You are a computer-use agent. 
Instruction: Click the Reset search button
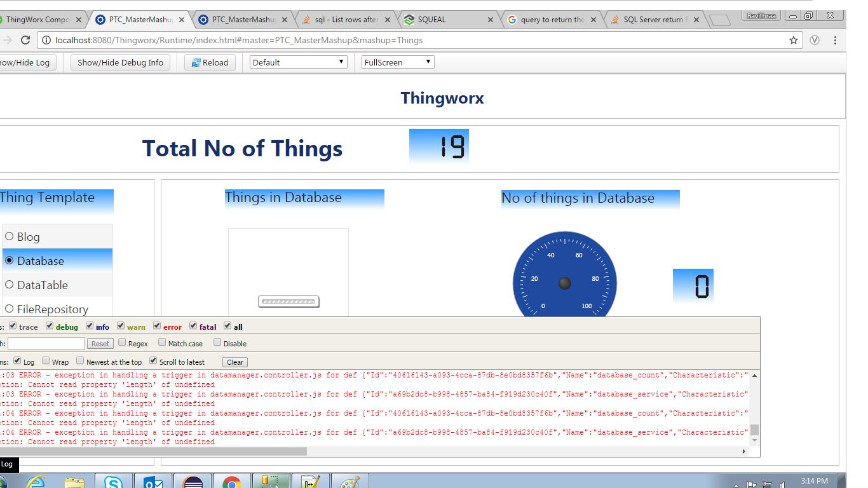[100, 344]
